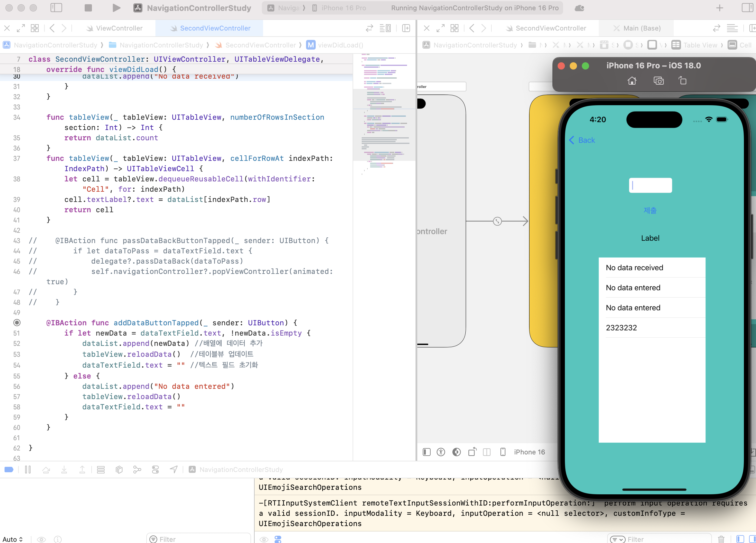
Task: Click Simulate Location arrow icon
Action: coord(174,469)
